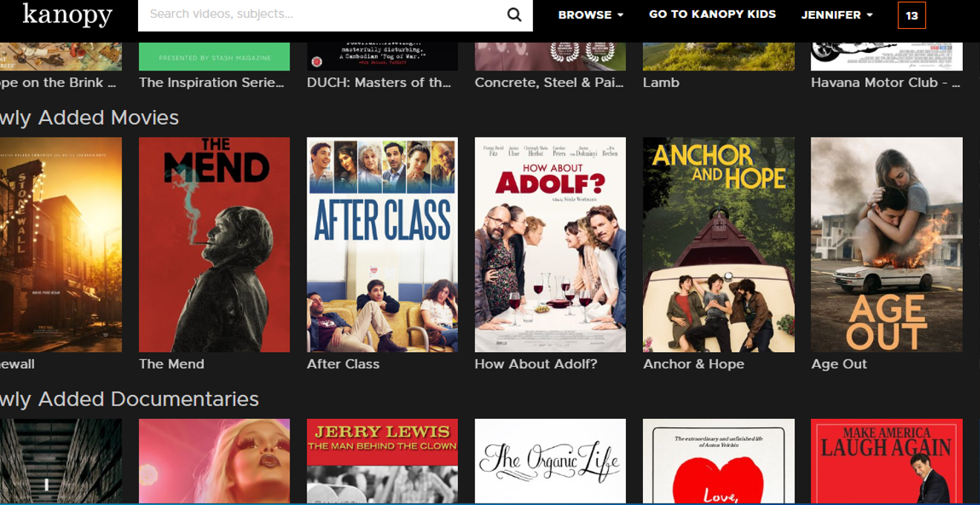Click 'Age Out' title text

point(839,364)
